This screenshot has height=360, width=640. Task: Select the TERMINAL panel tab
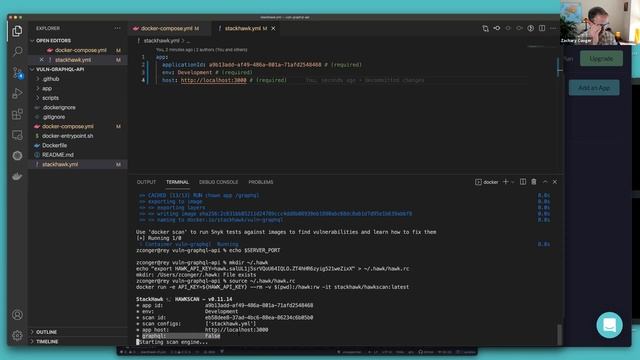177,182
